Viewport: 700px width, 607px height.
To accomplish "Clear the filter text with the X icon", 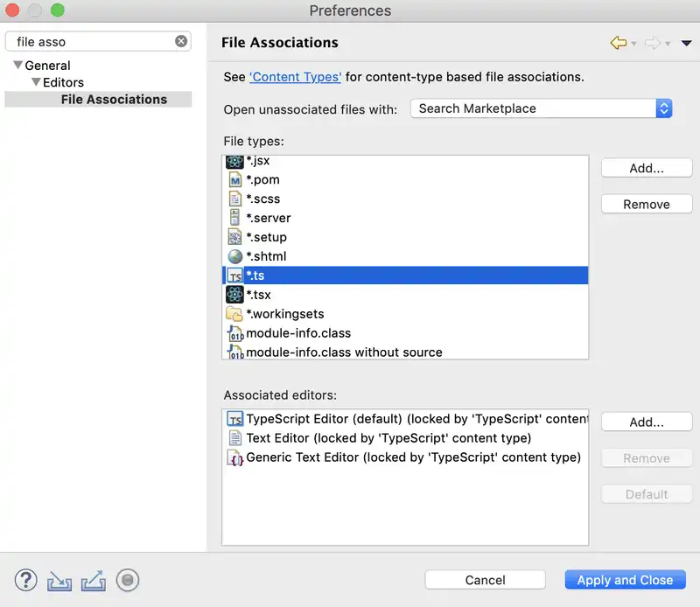I will [181, 41].
